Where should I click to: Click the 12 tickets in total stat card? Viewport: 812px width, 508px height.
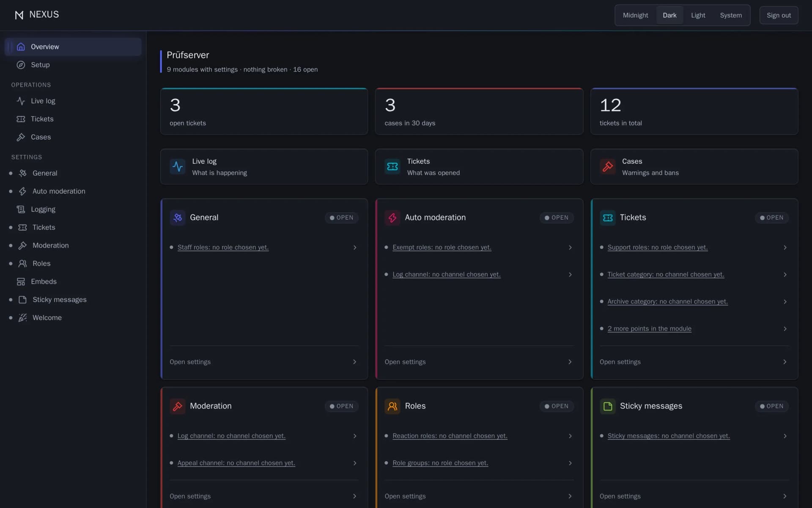pyautogui.click(x=694, y=111)
